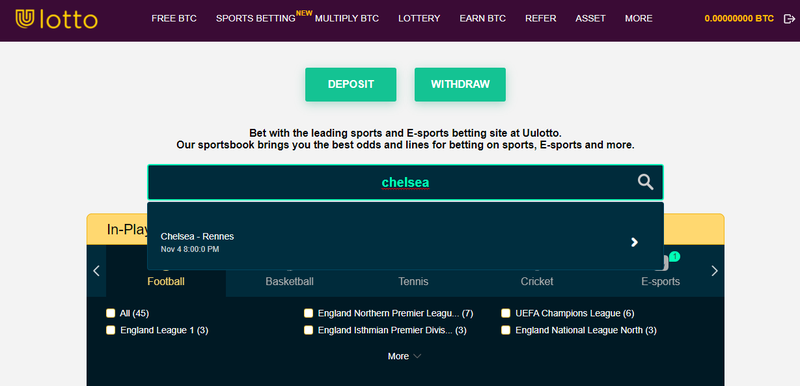
Task: Click the logout icon beside BTC balance
Action: [789, 19]
